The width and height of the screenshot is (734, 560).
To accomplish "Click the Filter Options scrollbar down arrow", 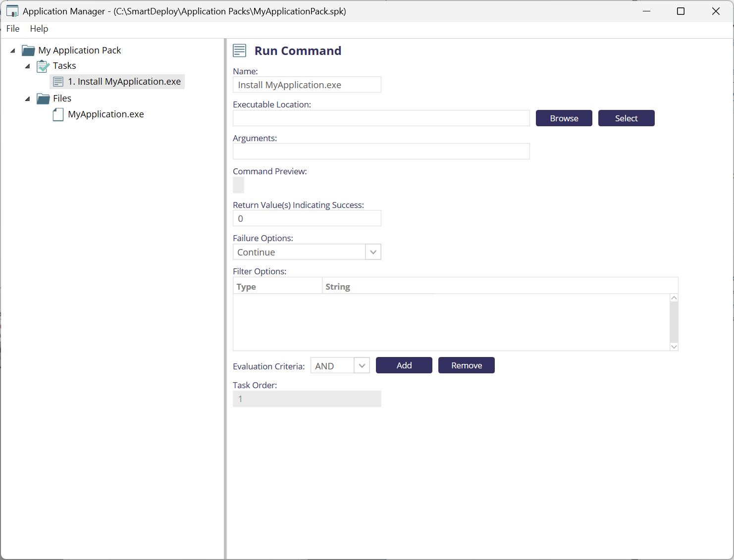I will click(674, 347).
